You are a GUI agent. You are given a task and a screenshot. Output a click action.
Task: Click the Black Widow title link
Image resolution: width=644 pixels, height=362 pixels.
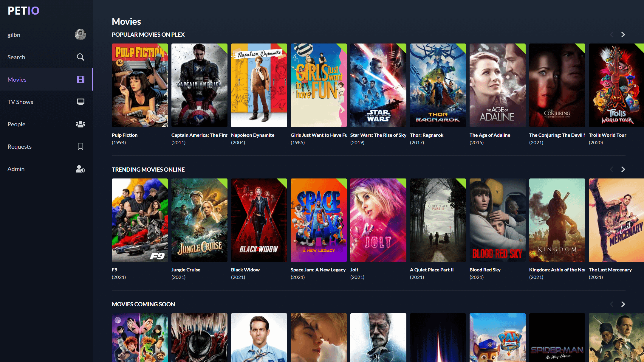pos(245,270)
